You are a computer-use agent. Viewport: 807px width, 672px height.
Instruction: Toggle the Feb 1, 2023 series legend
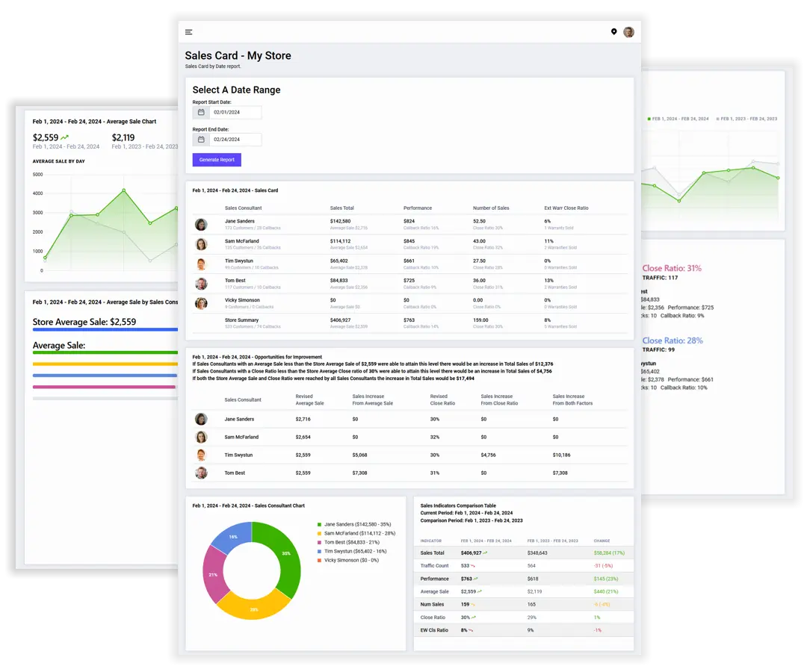(746, 119)
